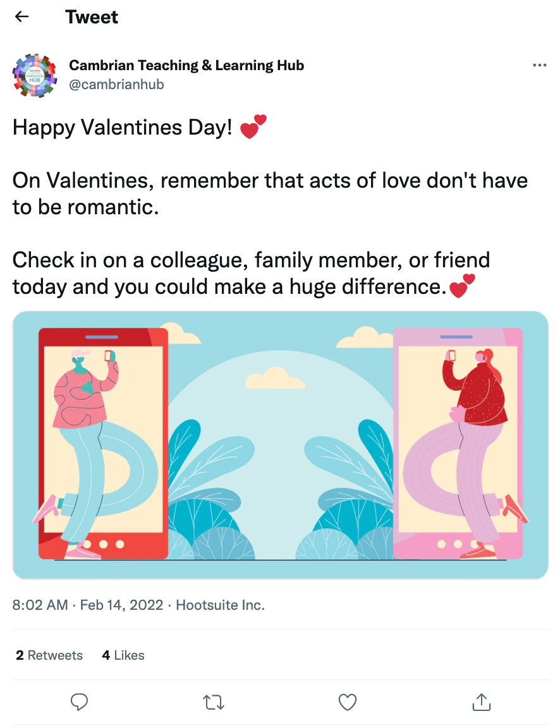Click the Tweet header title
The width and height of the screenshot is (560, 728).
[92, 17]
